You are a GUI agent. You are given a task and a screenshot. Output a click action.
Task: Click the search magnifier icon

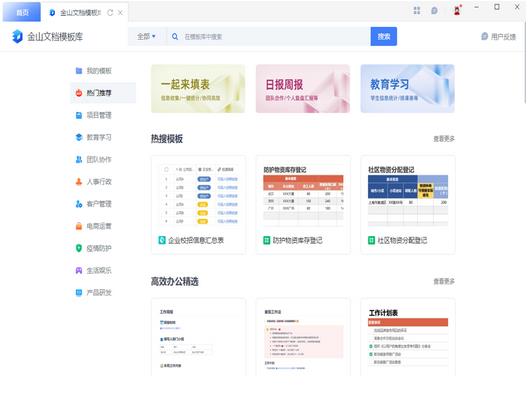pyautogui.click(x=175, y=37)
